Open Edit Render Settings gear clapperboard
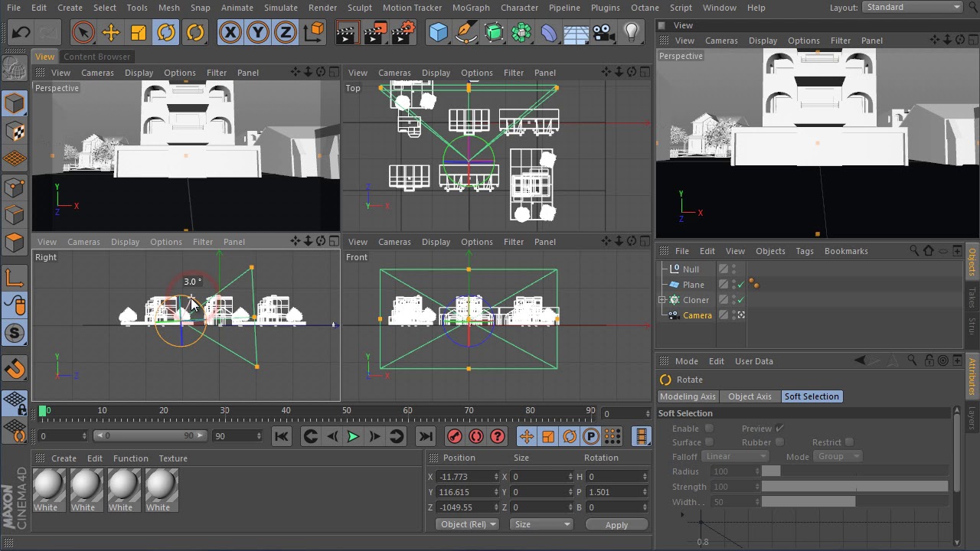This screenshot has width=980, height=551. click(x=403, y=32)
